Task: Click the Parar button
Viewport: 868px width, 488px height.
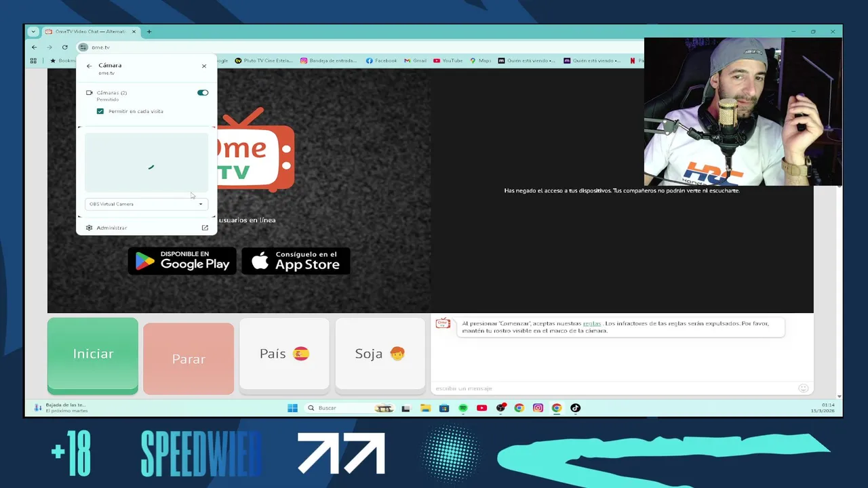Action: click(x=189, y=359)
